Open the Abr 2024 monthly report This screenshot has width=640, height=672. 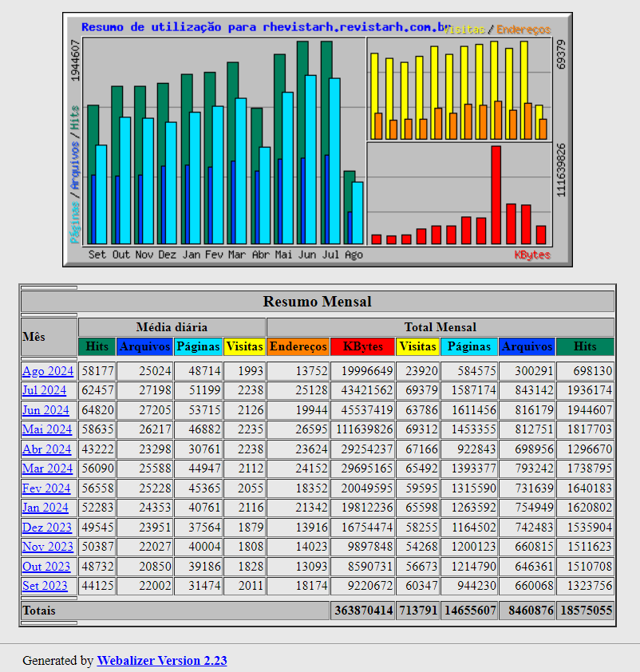coord(47,449)
